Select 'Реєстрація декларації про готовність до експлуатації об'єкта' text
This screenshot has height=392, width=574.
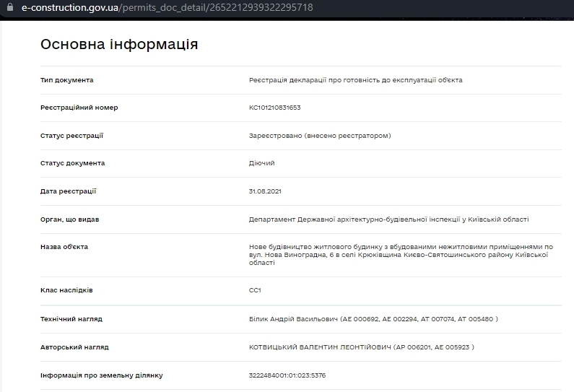pyautogui.click(x=355, y=80)
